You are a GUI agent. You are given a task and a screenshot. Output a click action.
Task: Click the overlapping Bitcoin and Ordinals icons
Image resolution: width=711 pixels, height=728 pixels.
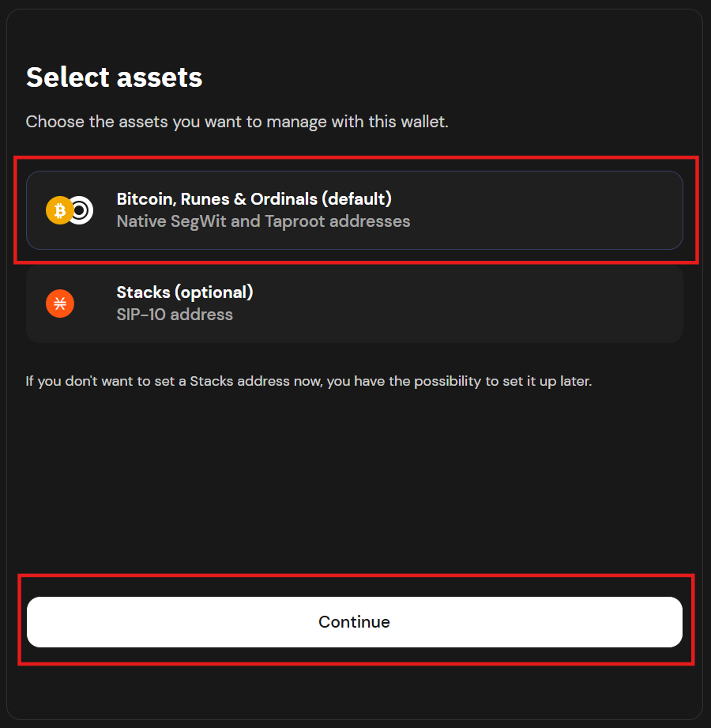pos(69,210)
